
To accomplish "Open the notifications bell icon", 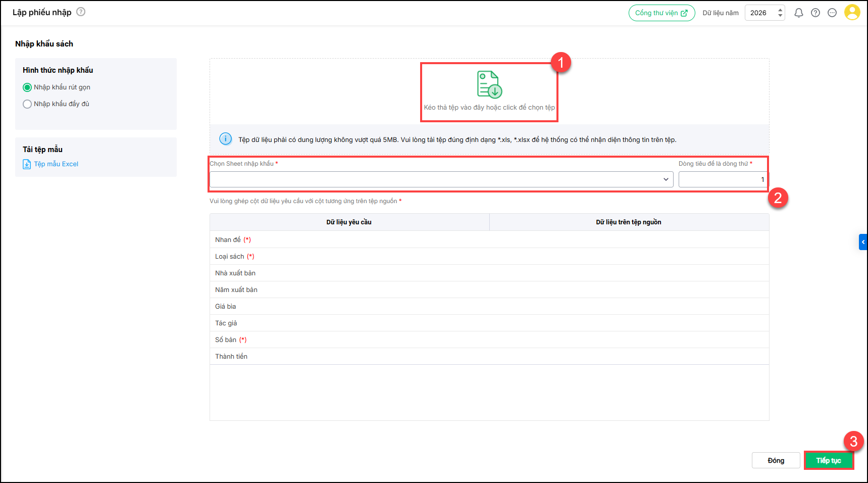I will click(798, 13).
